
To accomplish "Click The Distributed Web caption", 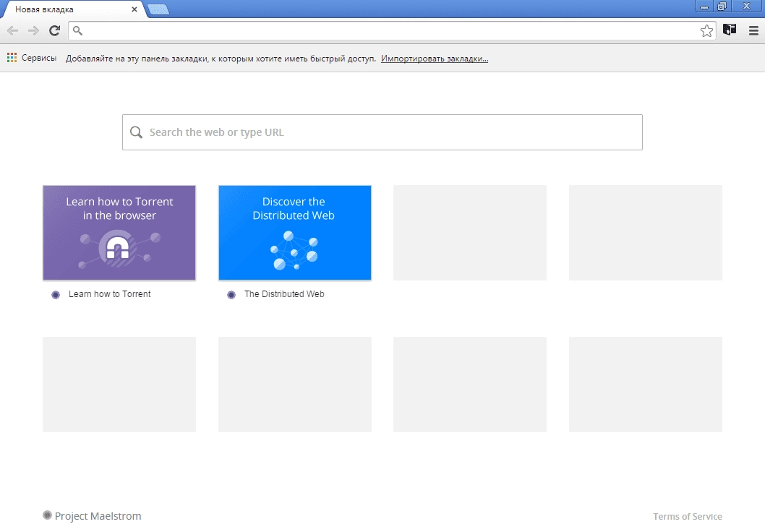I will point(284,294).
